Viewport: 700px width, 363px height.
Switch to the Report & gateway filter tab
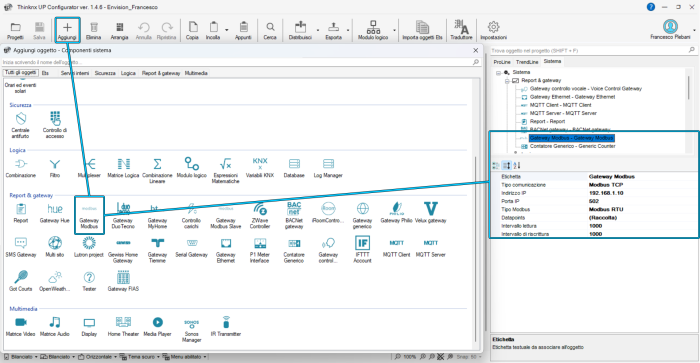[x=161, y=73]
